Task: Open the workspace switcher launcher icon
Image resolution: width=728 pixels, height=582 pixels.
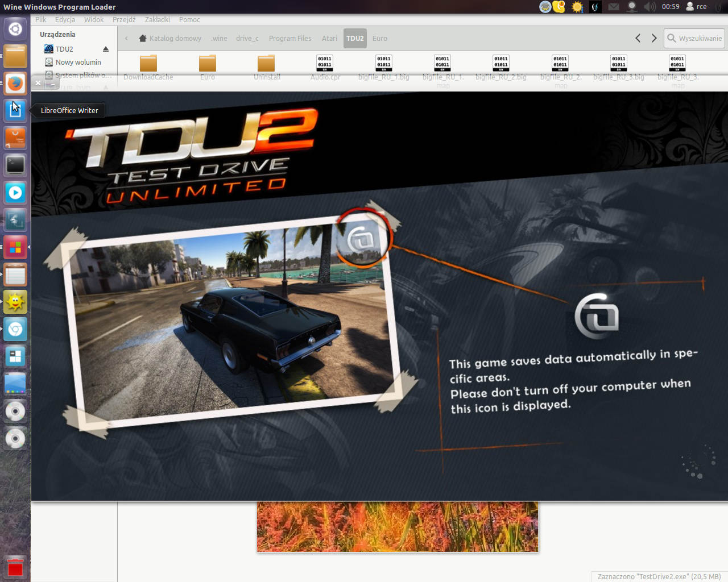Action: [x=15, y=356]
